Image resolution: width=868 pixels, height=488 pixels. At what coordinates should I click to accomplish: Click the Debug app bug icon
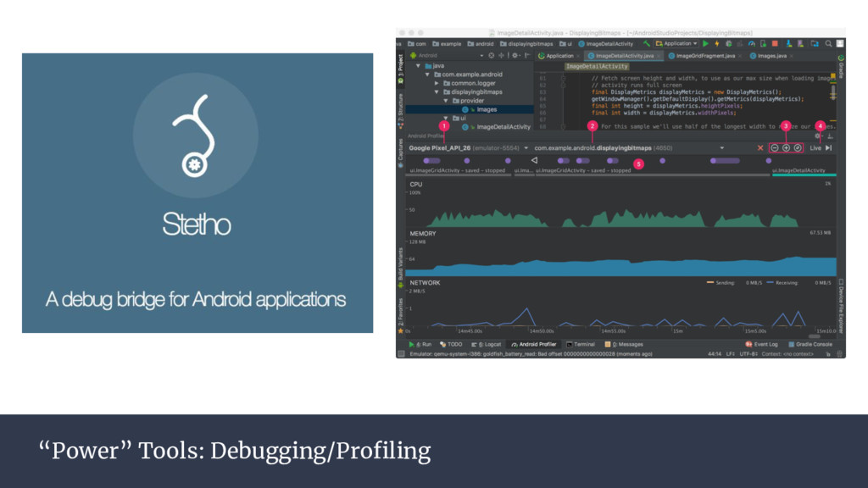[x=728, y=44]
